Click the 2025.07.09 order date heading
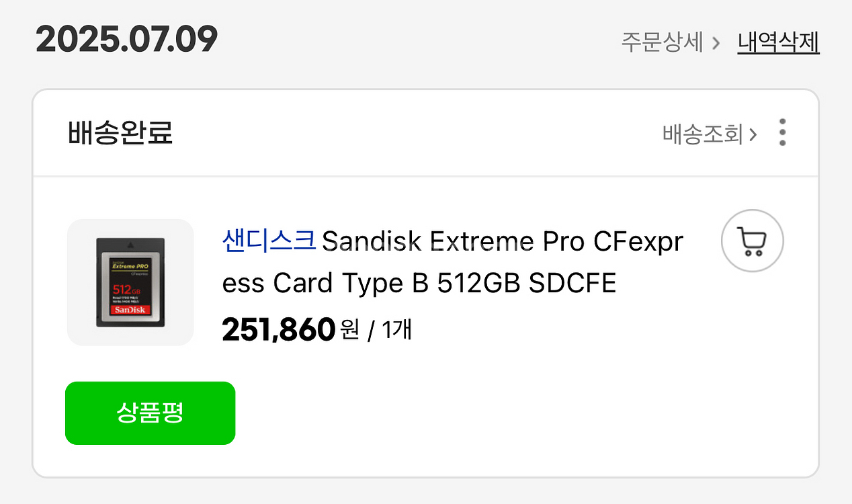This screenshot has height=504, width=852. point(127,40)
